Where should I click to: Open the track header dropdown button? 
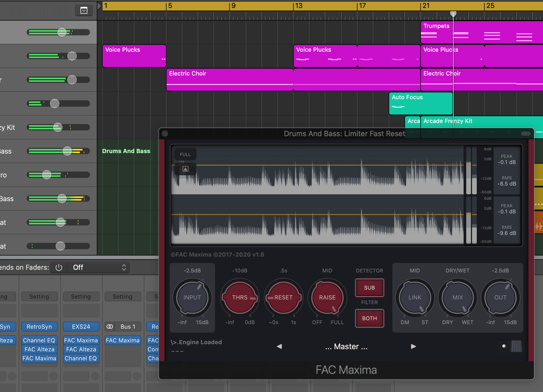pyautogui.click(x=84, y=11)
